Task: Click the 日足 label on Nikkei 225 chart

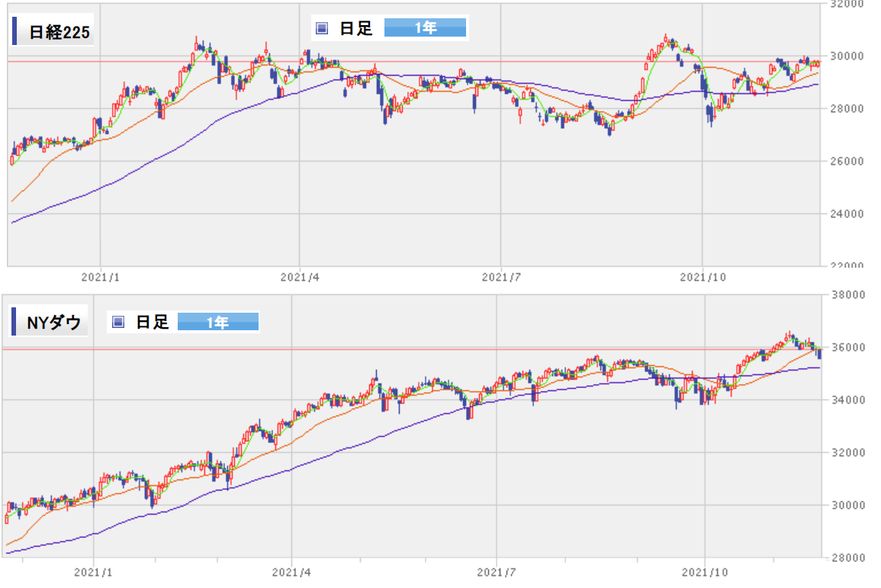Action: (356, 28)
